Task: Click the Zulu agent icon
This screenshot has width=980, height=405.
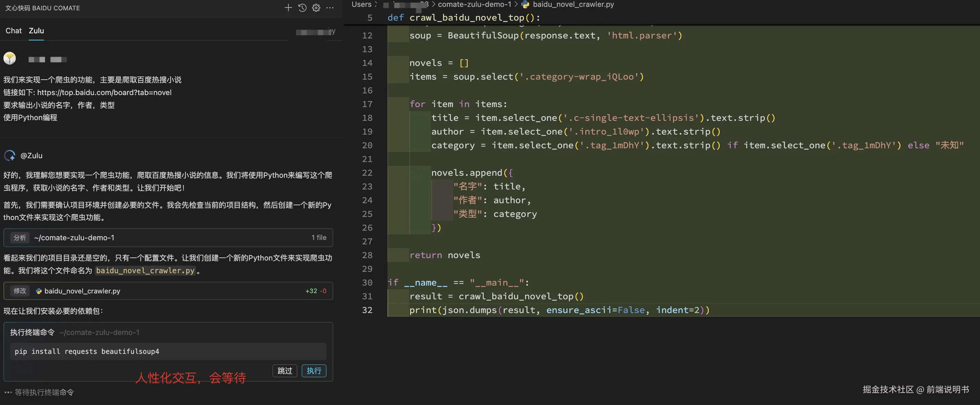Action: coord(10,155)
